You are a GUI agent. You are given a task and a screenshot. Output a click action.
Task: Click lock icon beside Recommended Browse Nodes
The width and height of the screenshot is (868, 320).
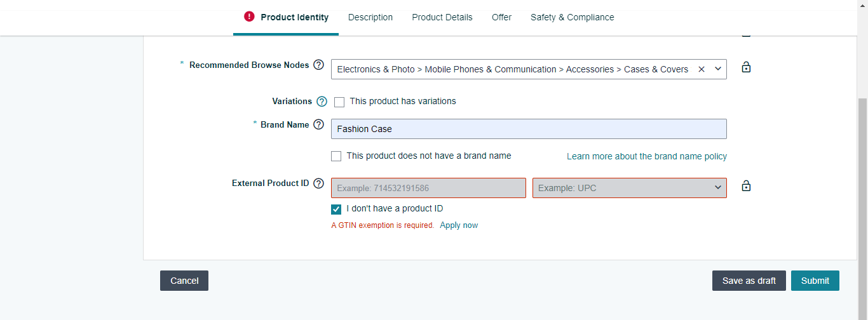(746, 67)
